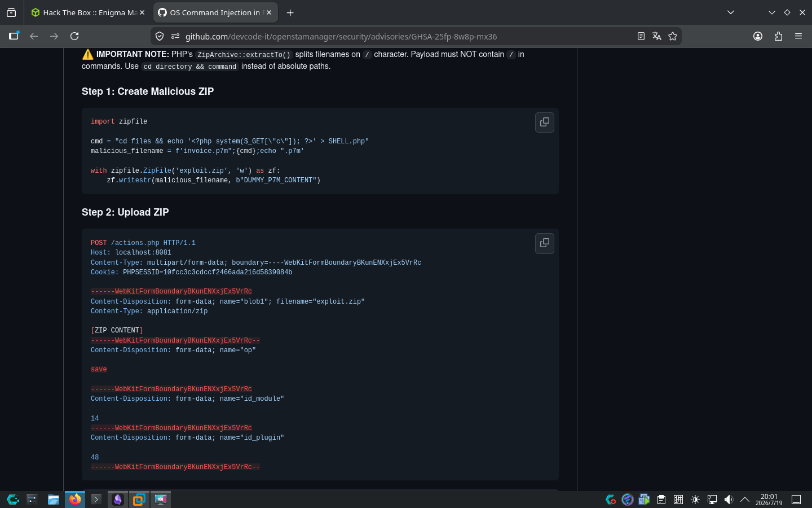Open the volume control in tray
The image size is (812, 508).
(x=729, y=500)
